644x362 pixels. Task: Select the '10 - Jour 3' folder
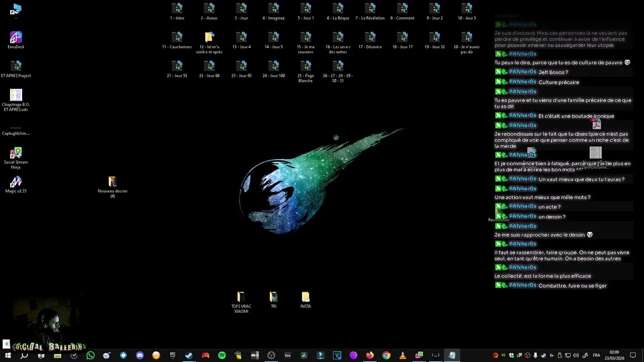click(467, 12)
